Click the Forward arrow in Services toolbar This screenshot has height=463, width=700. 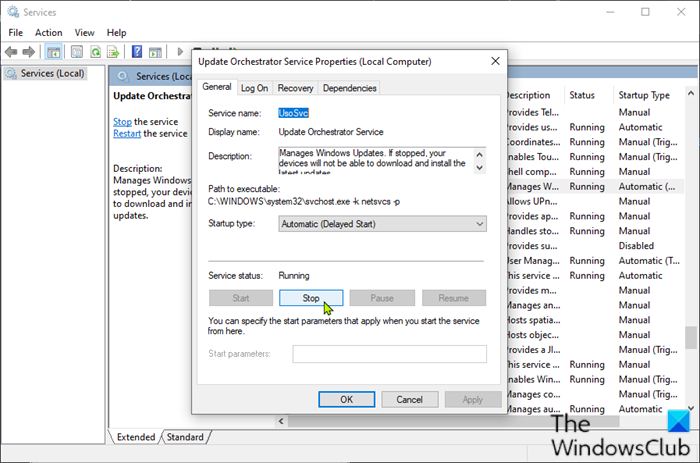click(29, 52)
